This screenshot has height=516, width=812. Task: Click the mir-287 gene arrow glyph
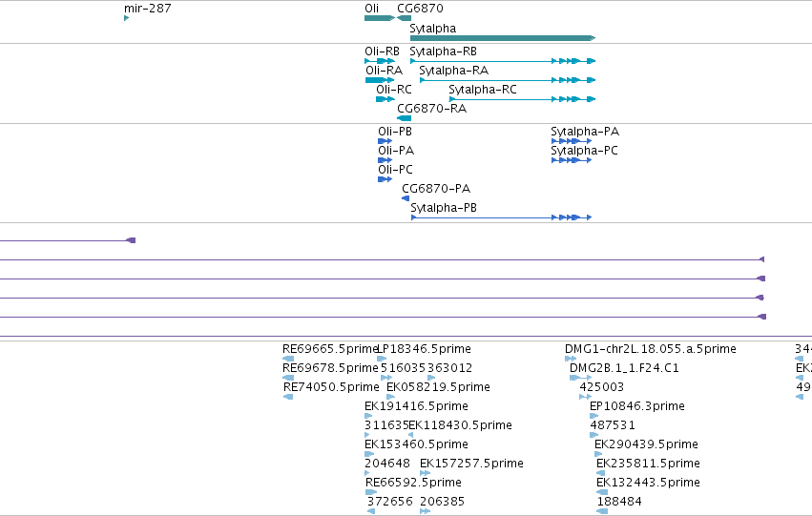pos(126,19)
